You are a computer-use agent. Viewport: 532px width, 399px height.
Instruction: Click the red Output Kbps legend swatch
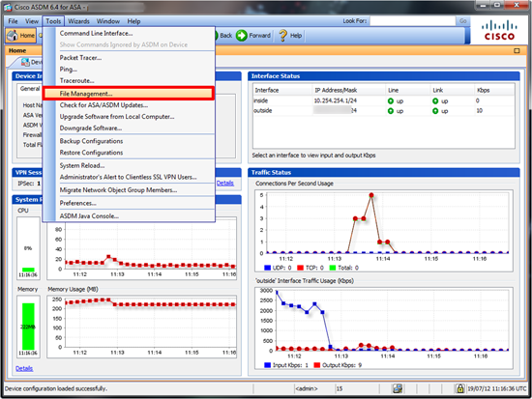(x=317, y=365)
